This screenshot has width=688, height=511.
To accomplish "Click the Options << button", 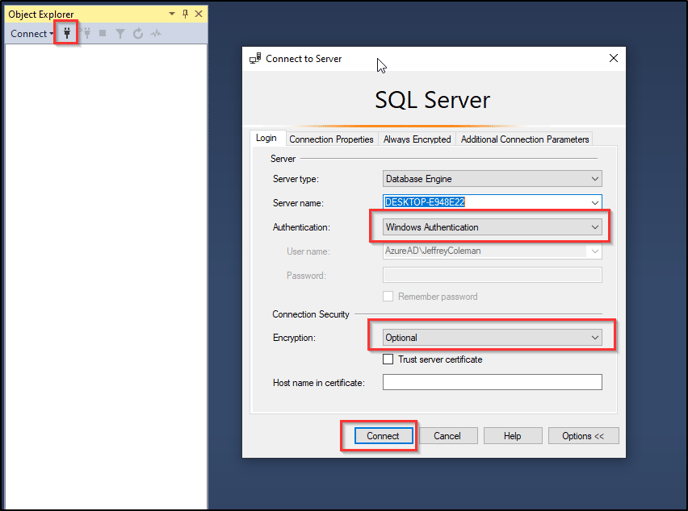I will coord(583,436).
